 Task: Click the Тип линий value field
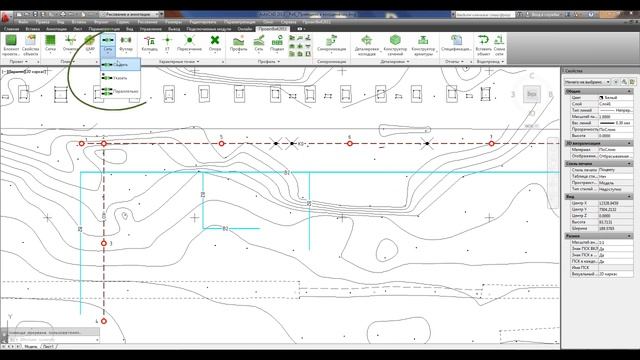click(616, 110)
